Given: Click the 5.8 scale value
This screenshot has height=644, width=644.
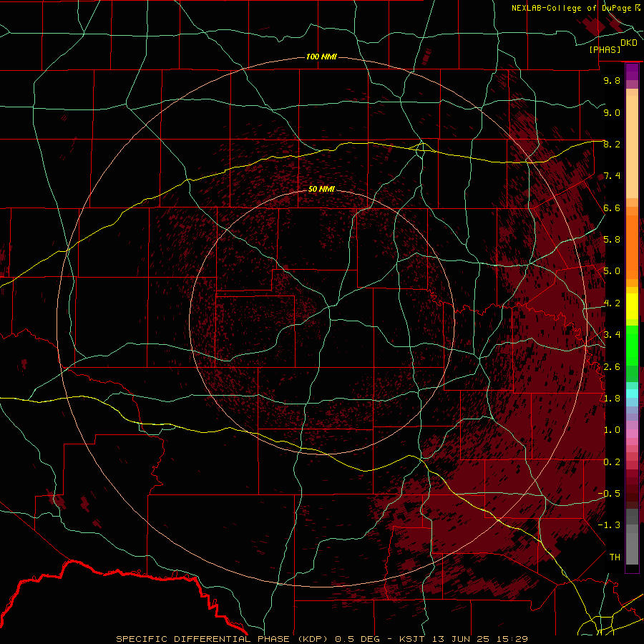Looking at the screenshot, I should pyautogui.click(x=612, y=240).
